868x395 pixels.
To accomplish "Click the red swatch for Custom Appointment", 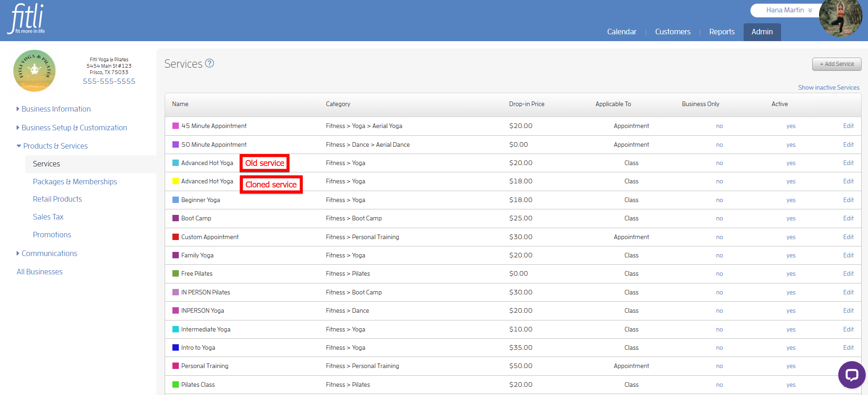I will point(176,237).
